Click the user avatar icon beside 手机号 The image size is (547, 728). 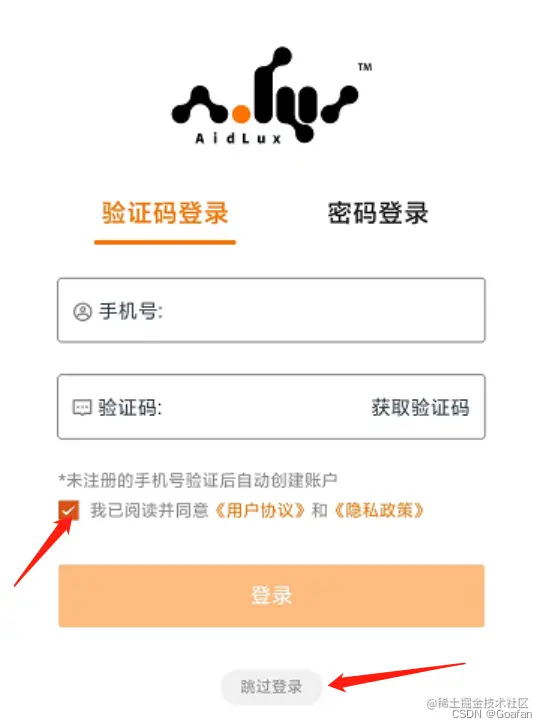(83, 312)
